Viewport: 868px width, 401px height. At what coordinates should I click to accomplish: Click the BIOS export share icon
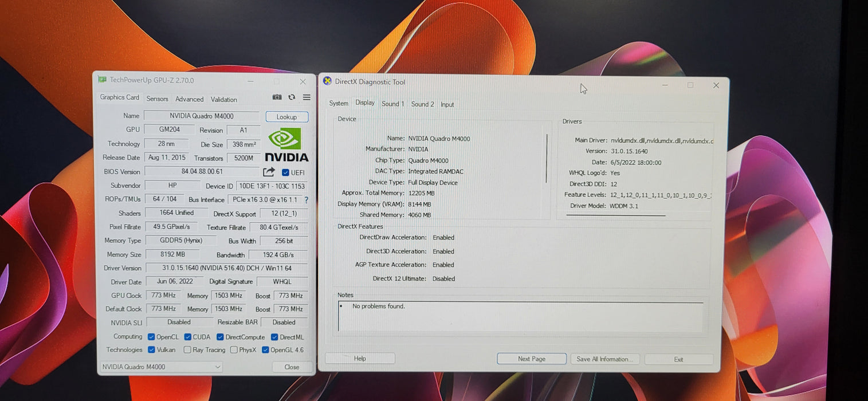click(x=269, y=172)
